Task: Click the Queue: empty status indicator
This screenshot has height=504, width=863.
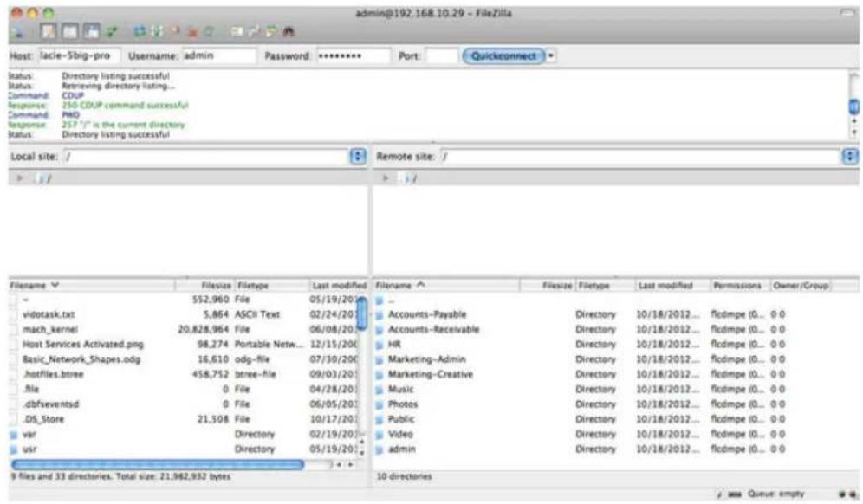Action: coord(776,494)
